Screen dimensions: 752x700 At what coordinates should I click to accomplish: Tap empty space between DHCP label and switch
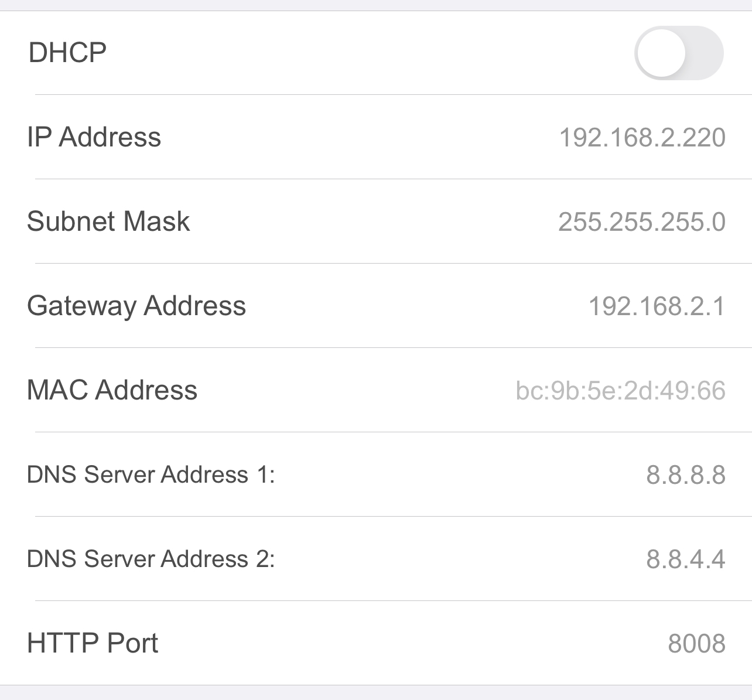click(369, 53)
